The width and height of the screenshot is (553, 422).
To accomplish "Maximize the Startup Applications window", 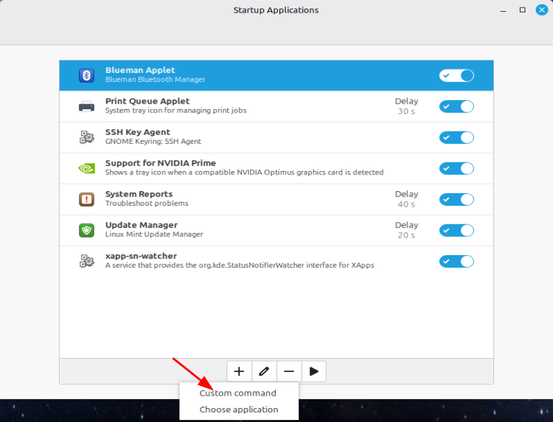I will [x=522, y=10].
